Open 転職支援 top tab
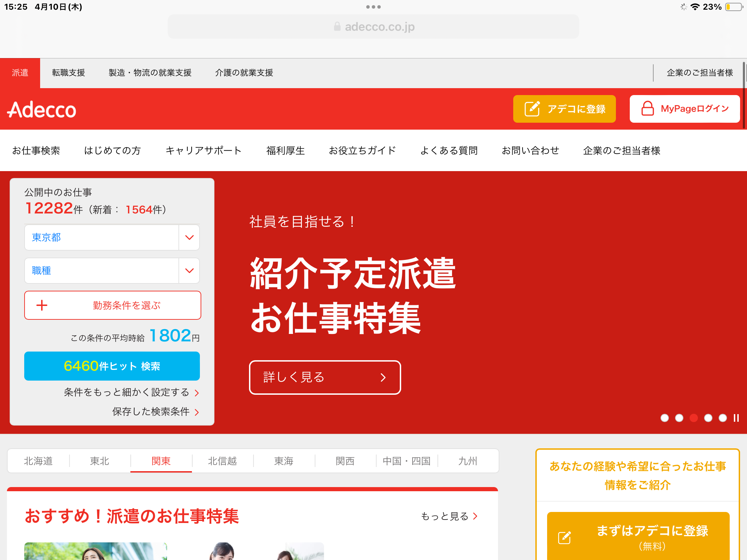This screenshot has height=560, width=747. [x=68, y=73]
